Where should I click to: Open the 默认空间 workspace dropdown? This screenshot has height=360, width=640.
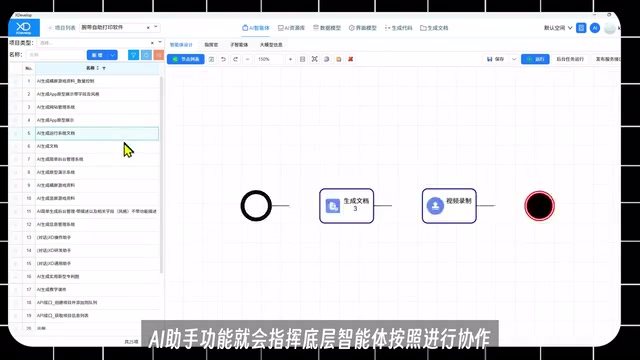click(558, 28)
